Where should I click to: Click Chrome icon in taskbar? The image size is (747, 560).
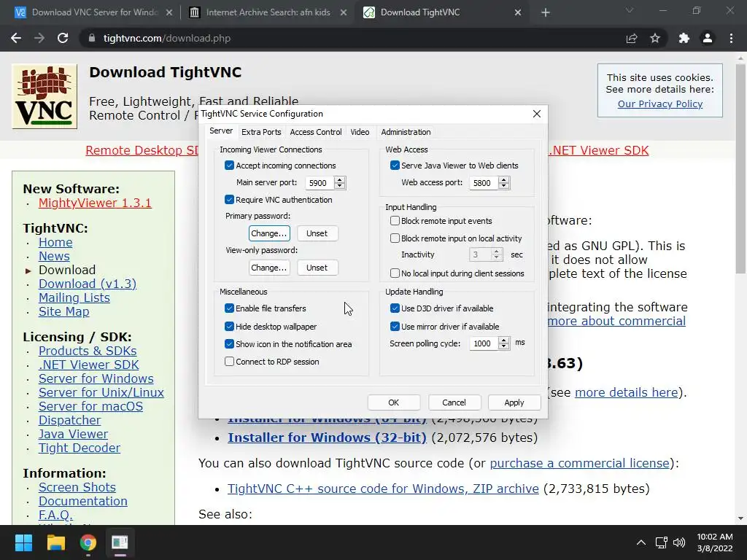click(x=88, y=542)
